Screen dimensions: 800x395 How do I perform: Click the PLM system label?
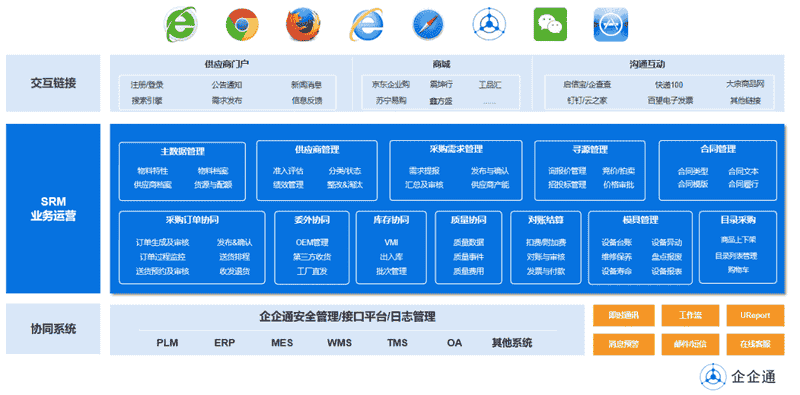167,342
